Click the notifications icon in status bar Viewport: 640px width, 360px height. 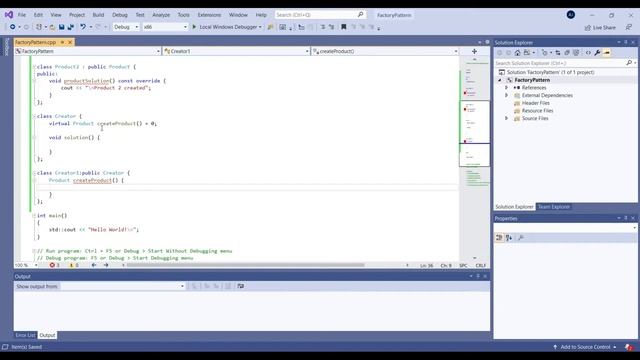pos(629,347)
